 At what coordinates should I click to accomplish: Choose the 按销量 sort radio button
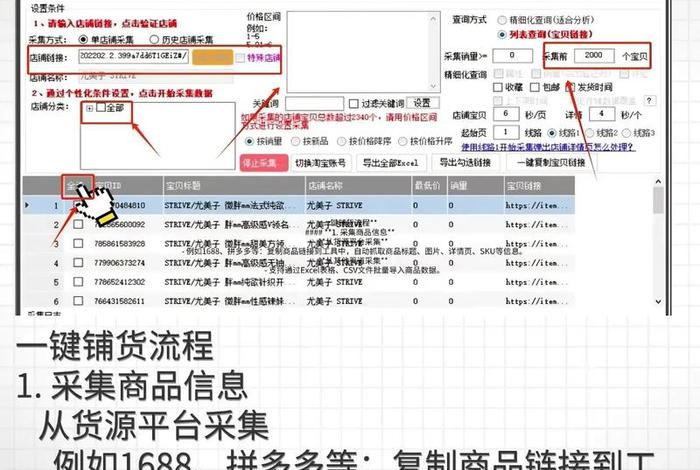250,141
